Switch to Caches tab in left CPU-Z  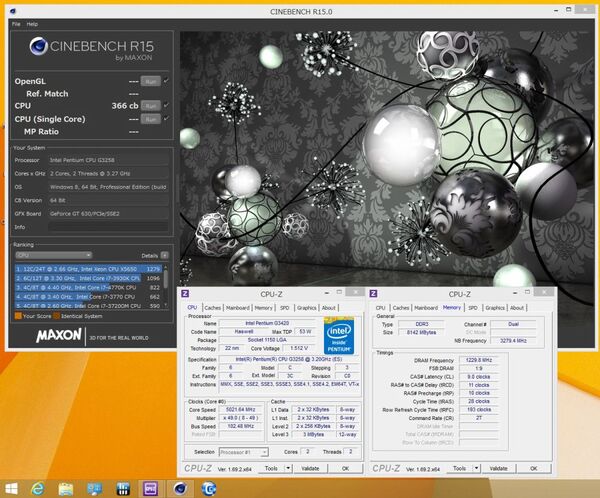(x=212, y=308)
